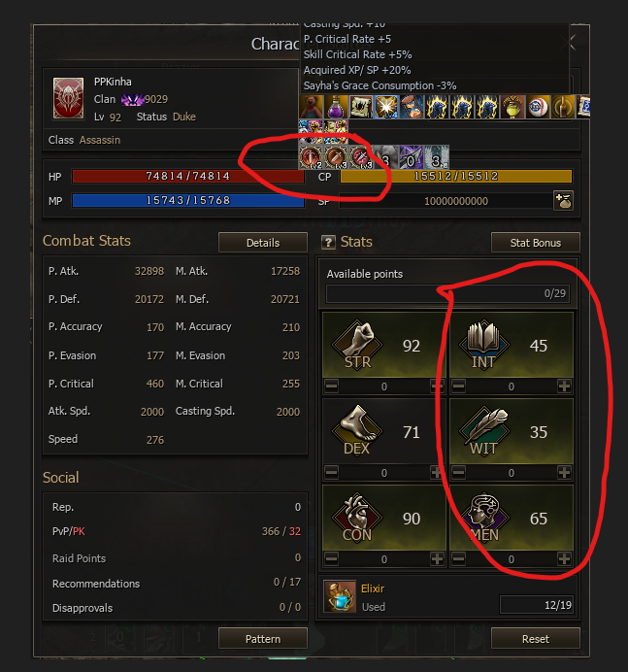Screen dimensions: 628x672
Task: Decrease WIT with the minus button
Action: [x=458, y=473]
